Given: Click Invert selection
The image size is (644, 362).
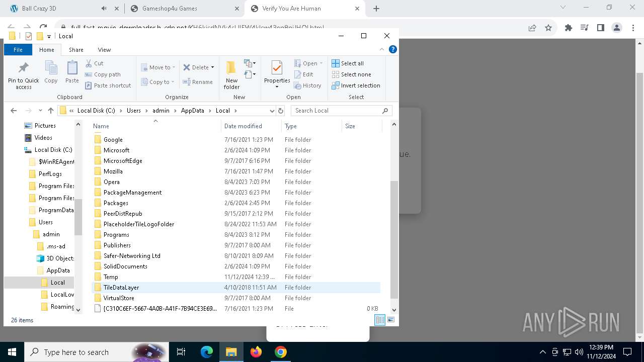Looking at the screenshot, I should coord(356,85).
